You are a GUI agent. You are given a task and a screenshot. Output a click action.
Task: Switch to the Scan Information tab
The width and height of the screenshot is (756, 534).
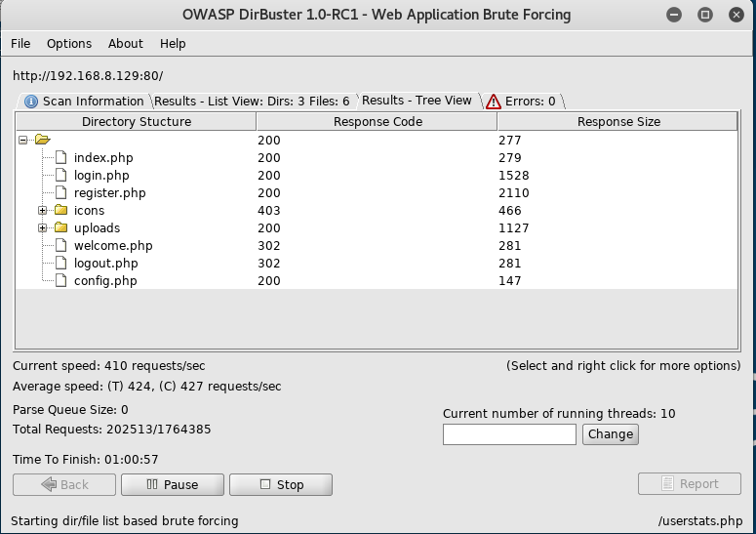pyautogui.click(x=84, y=102)
